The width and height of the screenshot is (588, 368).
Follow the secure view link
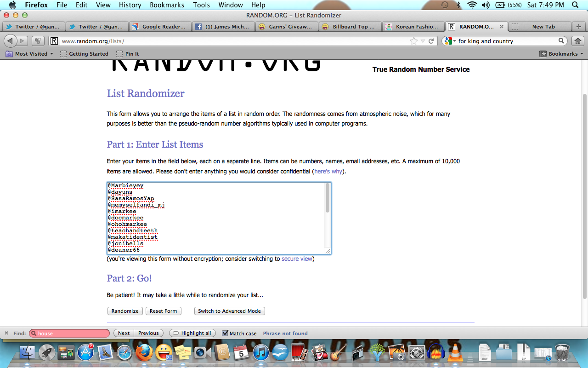(297, 259)
